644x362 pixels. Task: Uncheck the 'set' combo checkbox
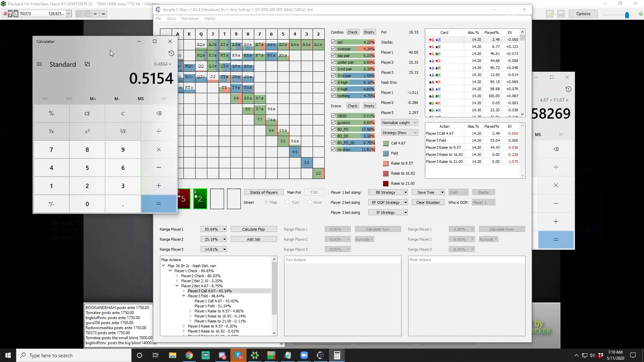[x=333, y=42]
